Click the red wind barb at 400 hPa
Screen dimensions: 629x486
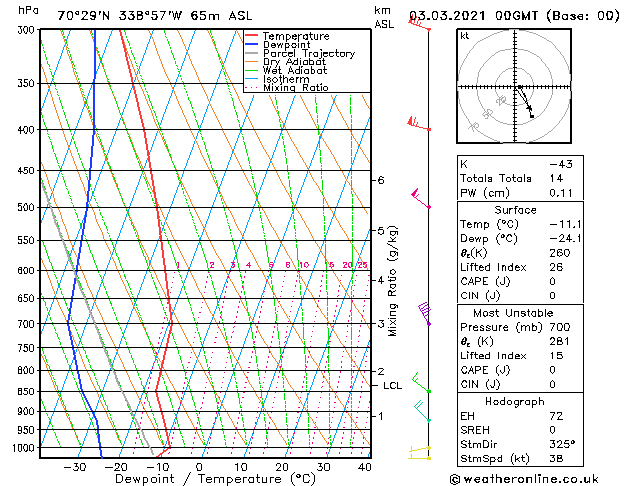tap(419, 124)
